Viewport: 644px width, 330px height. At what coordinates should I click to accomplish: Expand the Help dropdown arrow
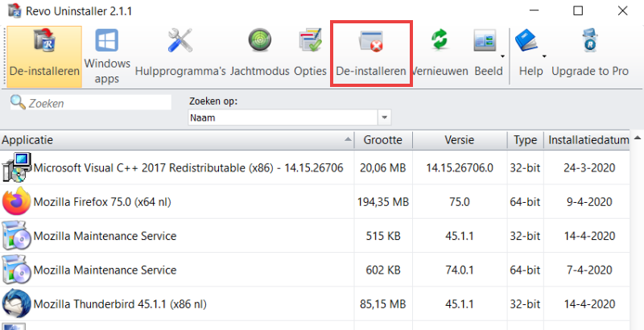coord(544,56)
